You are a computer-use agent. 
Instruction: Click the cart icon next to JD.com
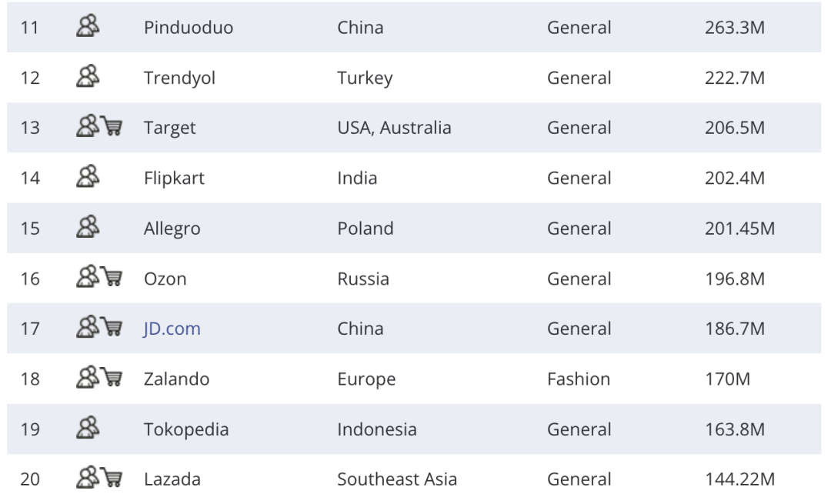click(112, 326)
